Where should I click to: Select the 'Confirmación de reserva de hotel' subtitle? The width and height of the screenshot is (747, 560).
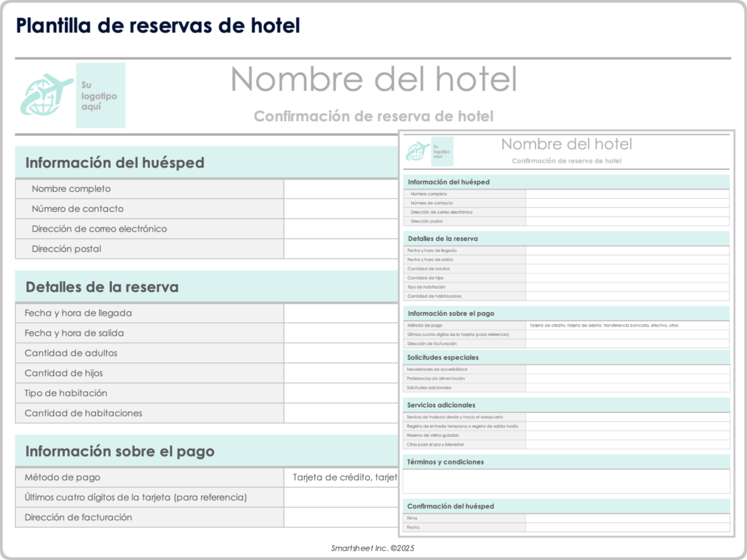coord(373,116)
